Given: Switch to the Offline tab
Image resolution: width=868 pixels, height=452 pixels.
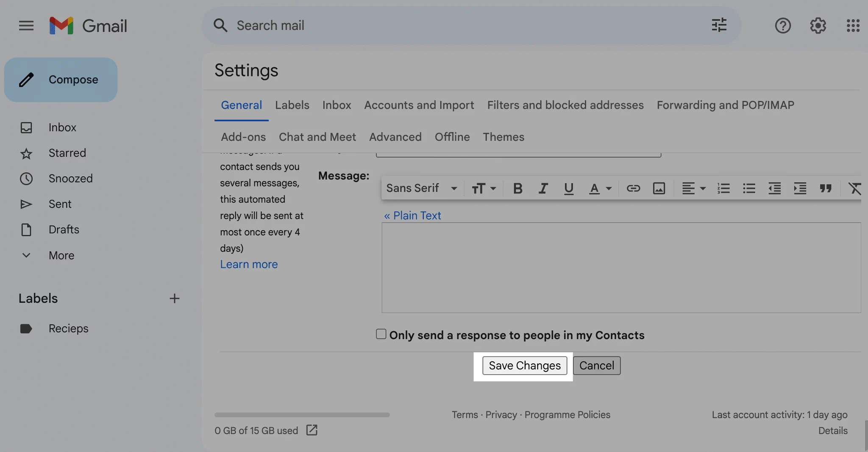Looking at the screenshot, I should pyautogui.click(x=452, y=137).
